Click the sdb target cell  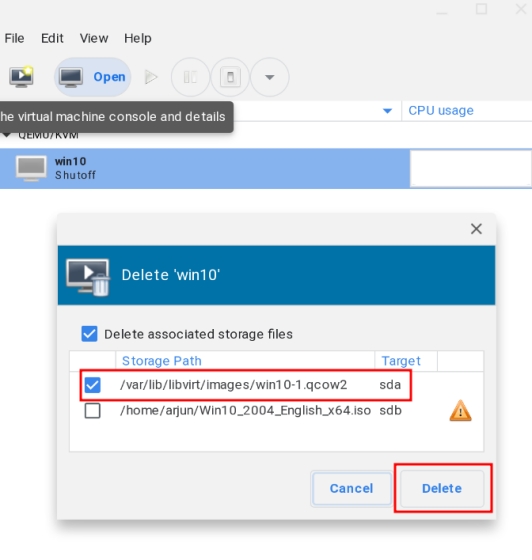(390, 411)
